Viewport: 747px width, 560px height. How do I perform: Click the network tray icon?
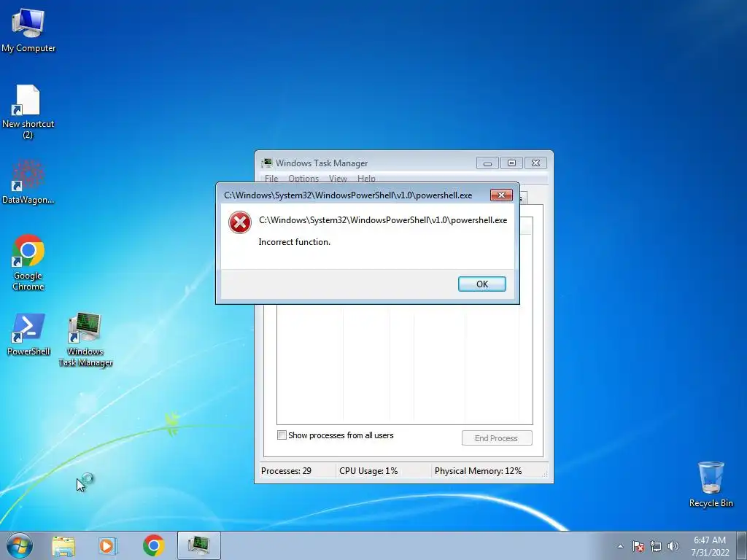pos(656,546)
